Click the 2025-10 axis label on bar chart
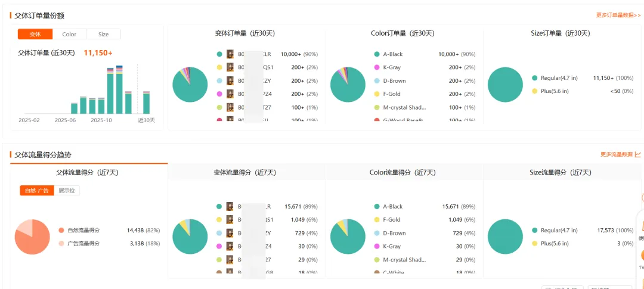 click(x=101, y=120)
